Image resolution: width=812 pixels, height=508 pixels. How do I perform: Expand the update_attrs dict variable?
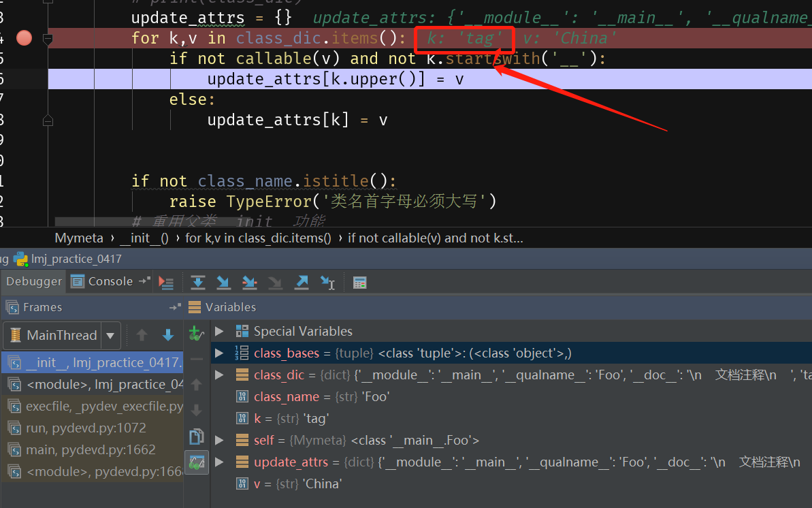click(220, 462)
